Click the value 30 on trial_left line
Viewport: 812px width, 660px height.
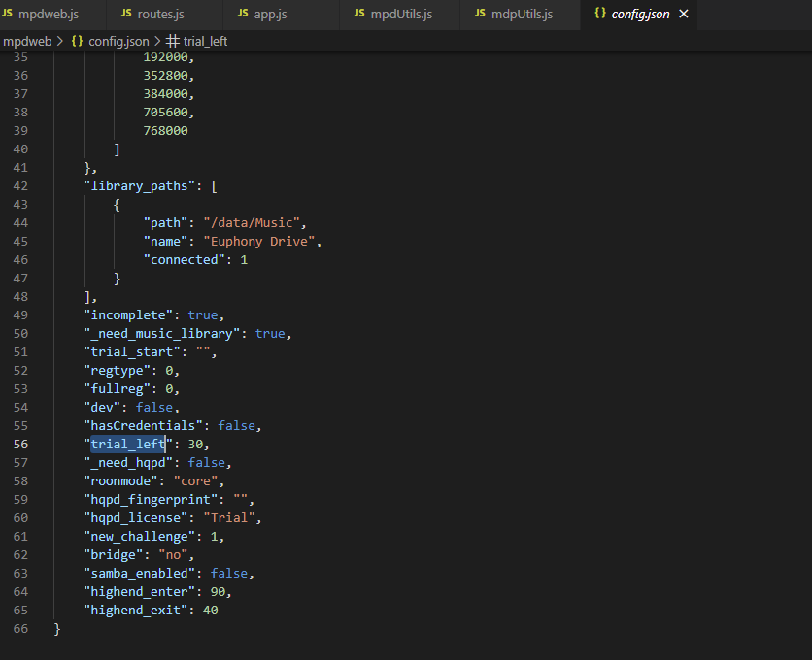[195, 445]
